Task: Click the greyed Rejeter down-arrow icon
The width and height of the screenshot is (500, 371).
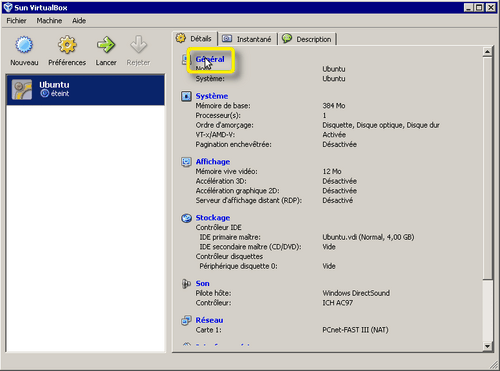Action: [x=138, y=45]
